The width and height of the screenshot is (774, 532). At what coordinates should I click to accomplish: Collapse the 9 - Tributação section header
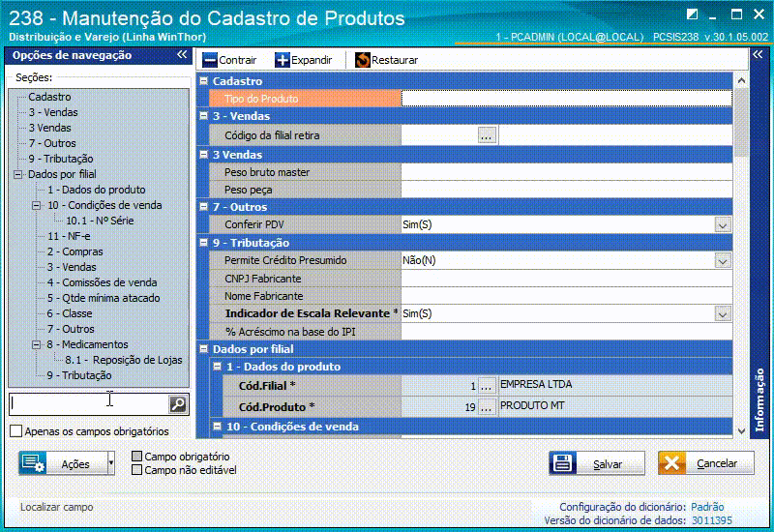(x=203, y=243)
